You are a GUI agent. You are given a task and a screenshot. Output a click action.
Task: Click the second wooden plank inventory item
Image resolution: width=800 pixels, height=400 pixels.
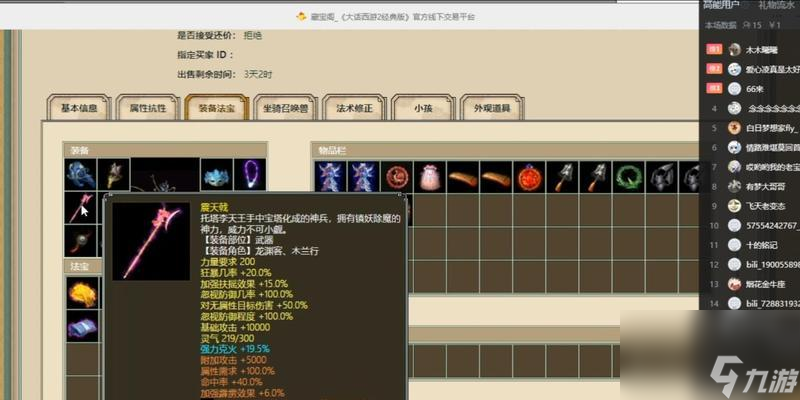(x=496, y=177)
